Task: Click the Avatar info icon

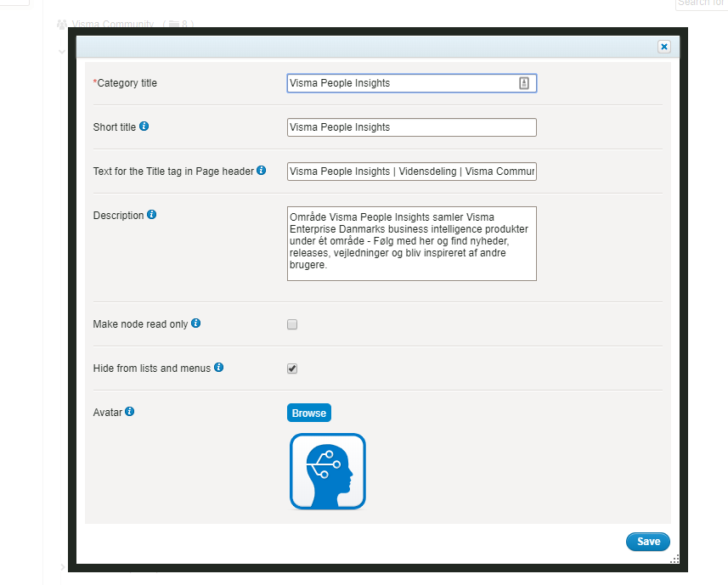Action: tap(130, 412)
